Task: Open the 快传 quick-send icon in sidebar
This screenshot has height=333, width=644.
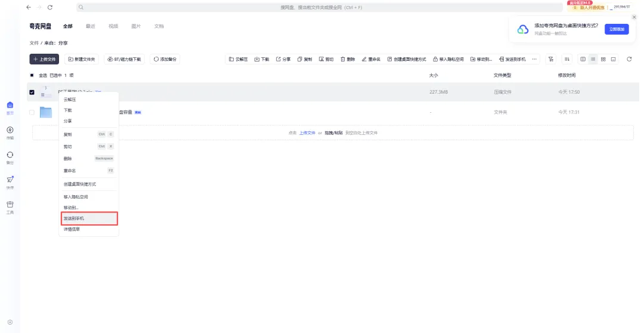Action: [10, 180]
